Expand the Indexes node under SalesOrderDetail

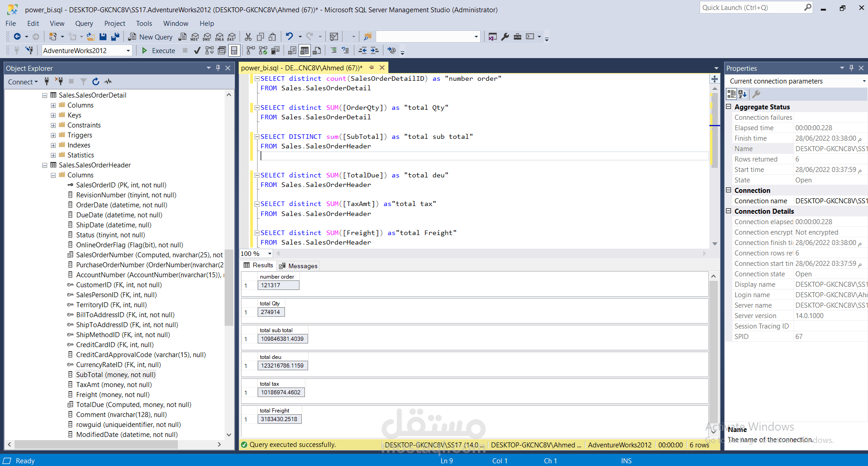(53, 145)
